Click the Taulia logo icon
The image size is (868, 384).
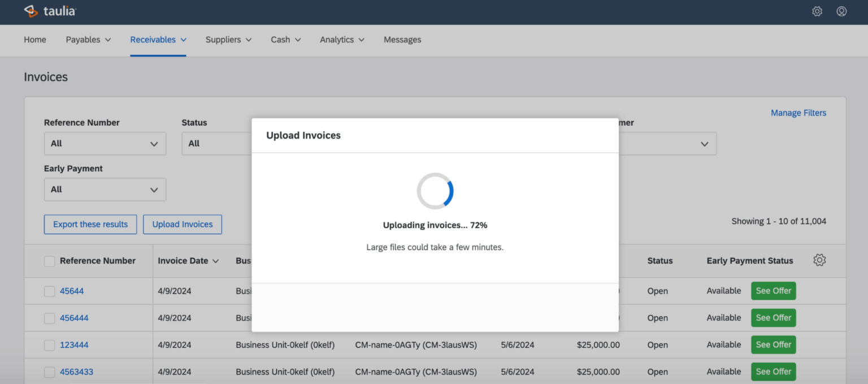(31, 11)
